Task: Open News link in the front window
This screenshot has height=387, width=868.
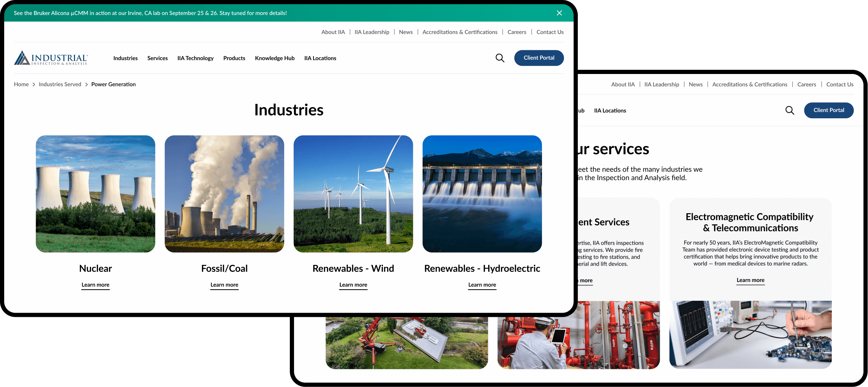Action: 406,32
